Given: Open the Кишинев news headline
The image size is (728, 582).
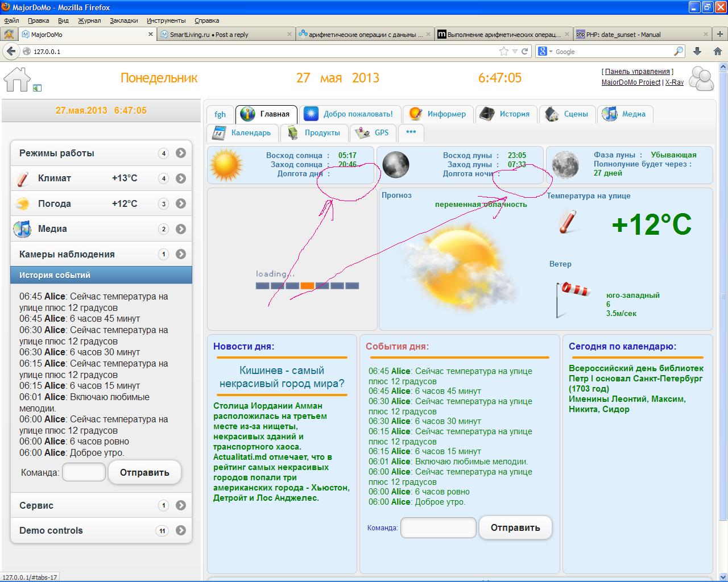Looking at the screenshot, I should click(x=282, y=377).
